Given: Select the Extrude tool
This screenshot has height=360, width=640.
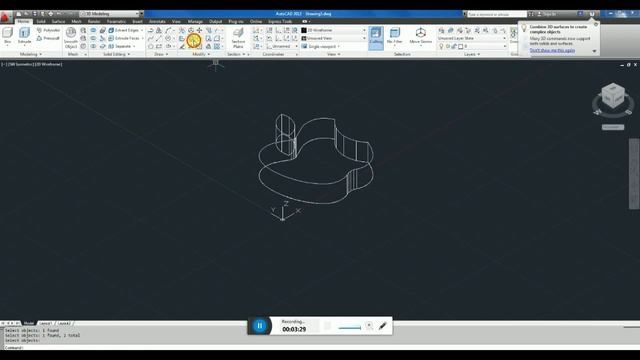Looking at the screenshot, I should pyautogui.click(x=24, y=35).
